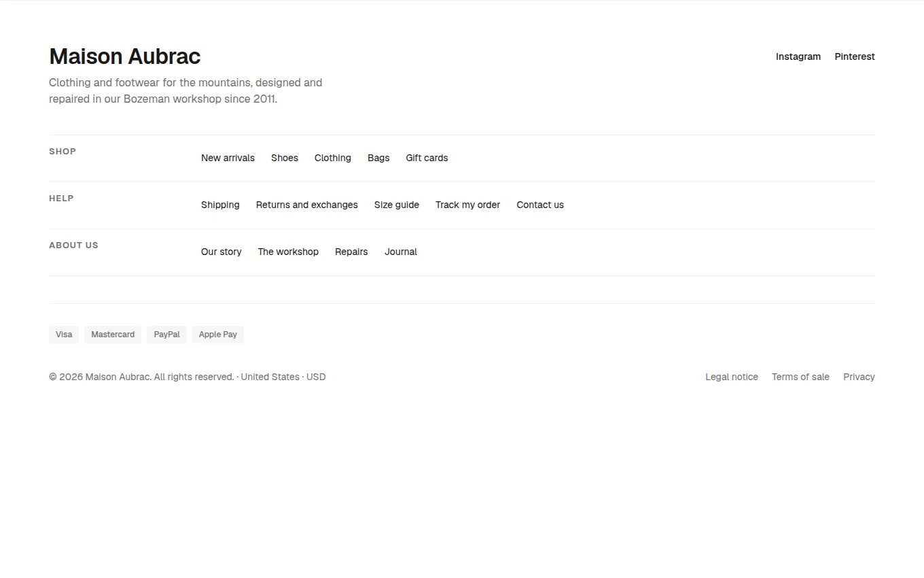Go to New arrivals
Viewport: 924px width, 578px height.
[228, 158]
